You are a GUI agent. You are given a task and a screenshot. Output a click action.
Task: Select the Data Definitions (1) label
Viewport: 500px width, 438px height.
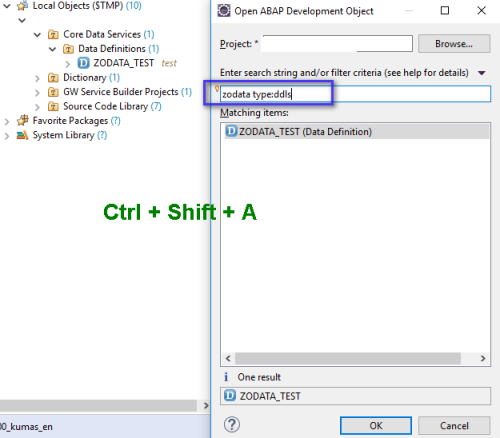pyautogui.click(x=119, y=49)
